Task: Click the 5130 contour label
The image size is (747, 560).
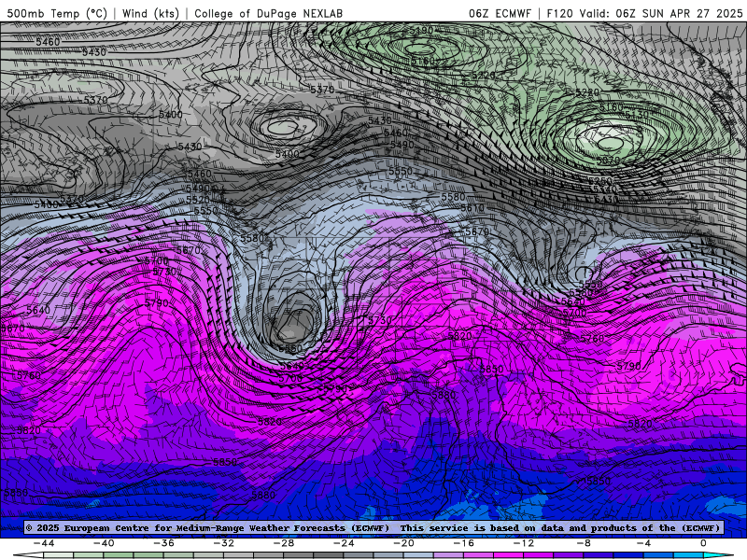Action: 637,115
